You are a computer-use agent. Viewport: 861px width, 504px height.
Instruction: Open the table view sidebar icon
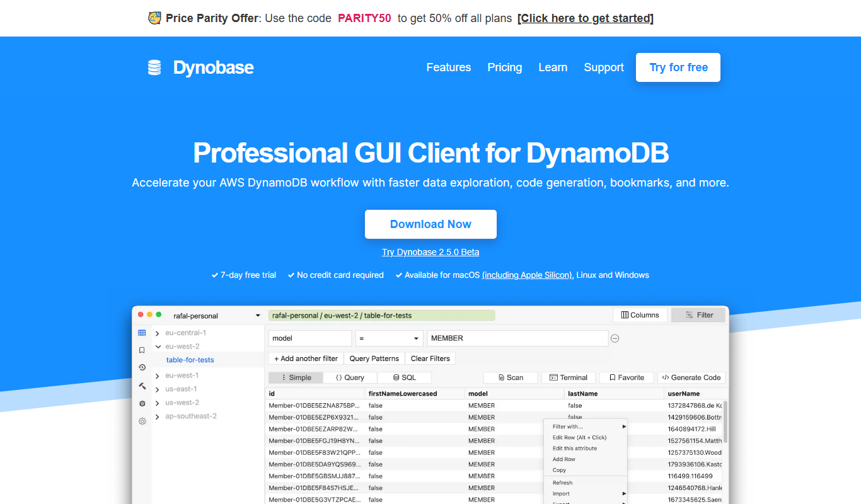point(142,333)
